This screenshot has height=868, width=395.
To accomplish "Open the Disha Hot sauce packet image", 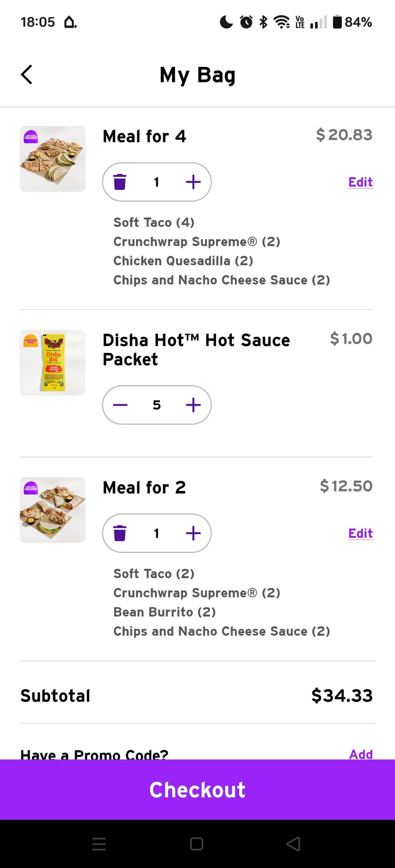I will (x=53, y=363).
